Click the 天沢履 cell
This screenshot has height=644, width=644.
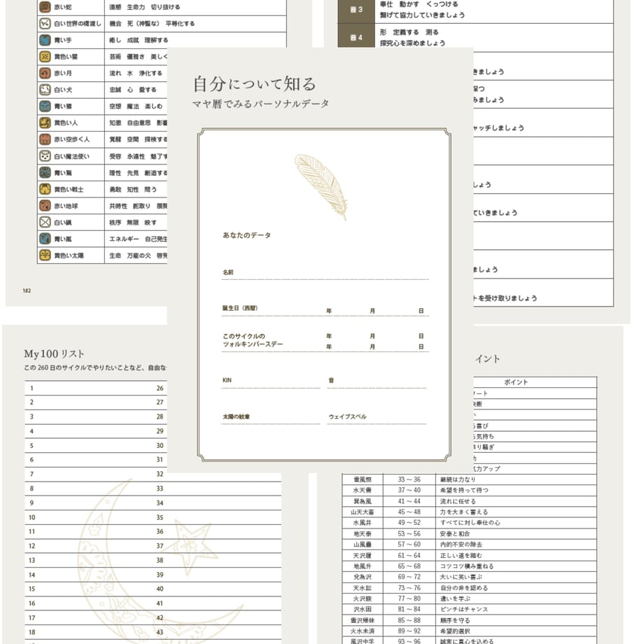363,555
